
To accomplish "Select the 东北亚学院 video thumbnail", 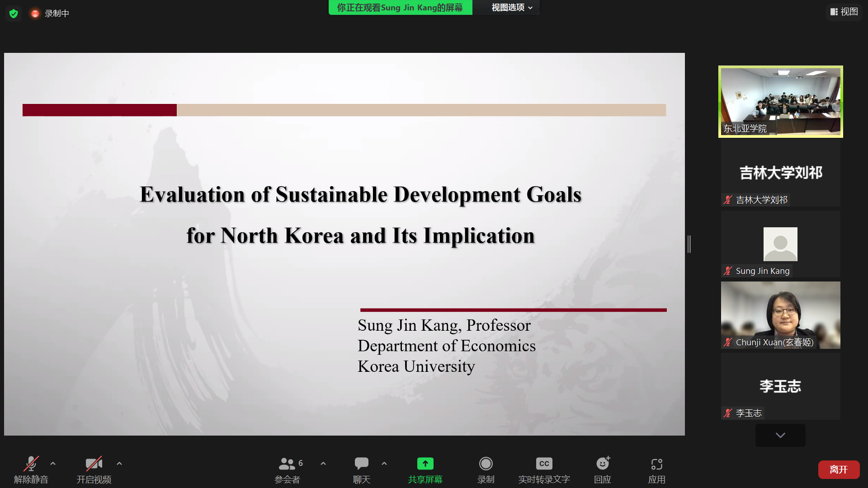I will pos(780,102).
